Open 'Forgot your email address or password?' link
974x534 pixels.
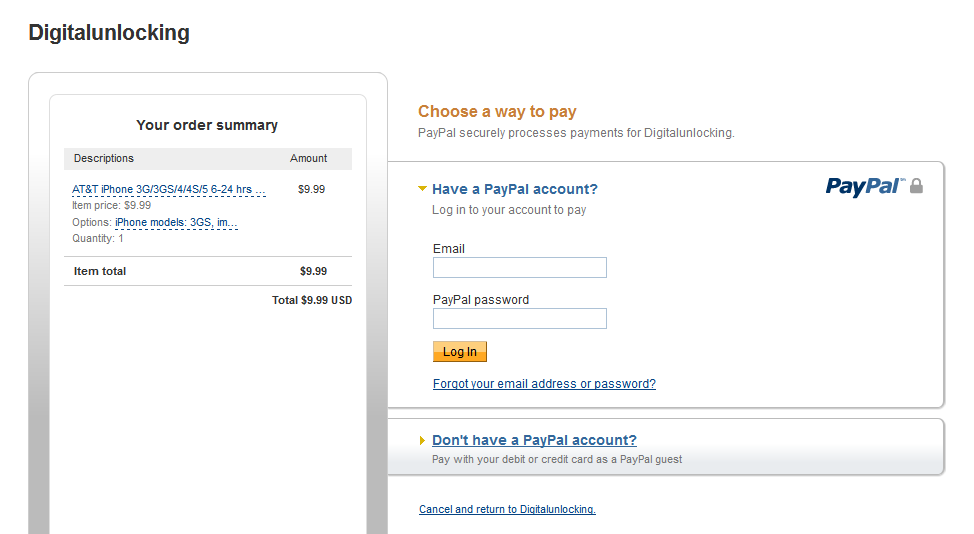[544, 384]
